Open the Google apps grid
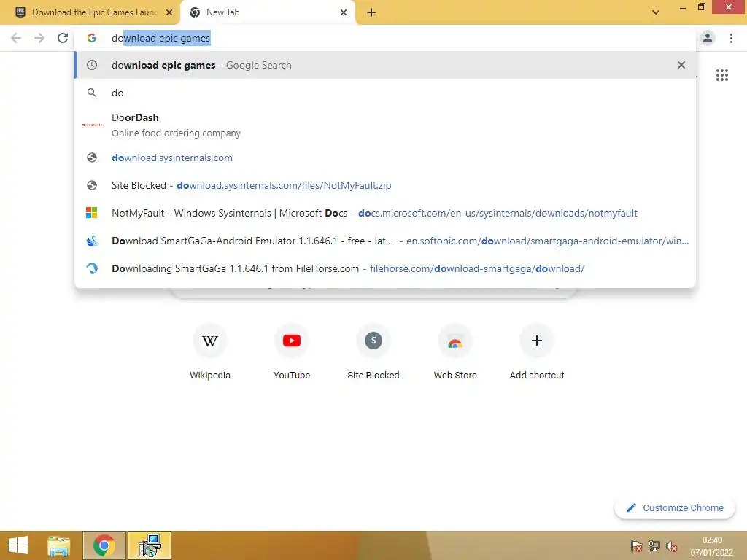Image resolution: width=747 pixels, height=560 pixels. (721, 75)
